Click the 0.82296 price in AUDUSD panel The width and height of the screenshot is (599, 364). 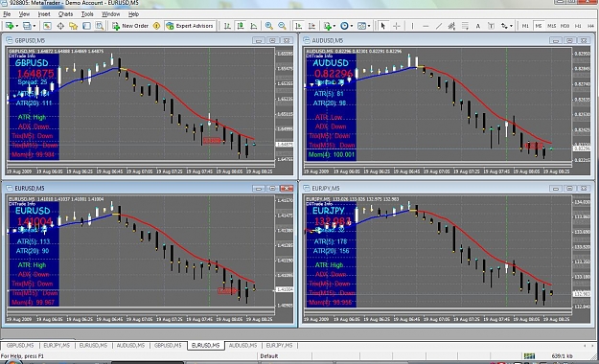point(334,74)
